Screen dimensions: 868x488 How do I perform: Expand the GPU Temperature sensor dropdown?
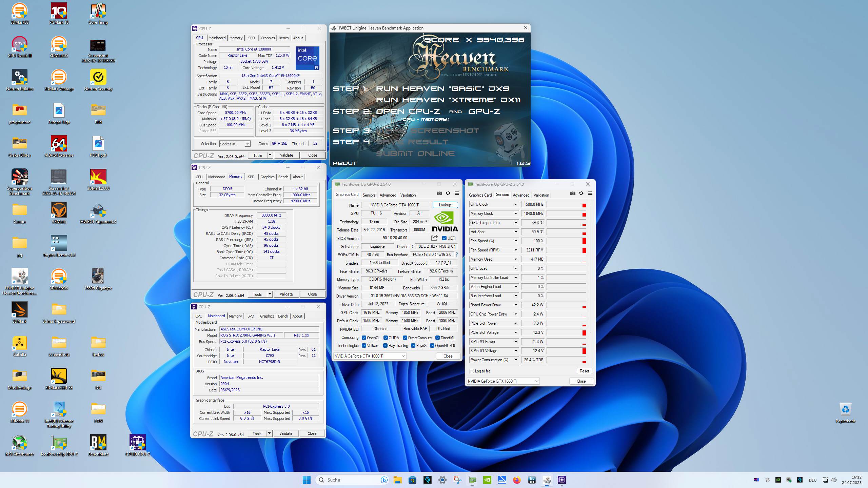pos(516,223)
